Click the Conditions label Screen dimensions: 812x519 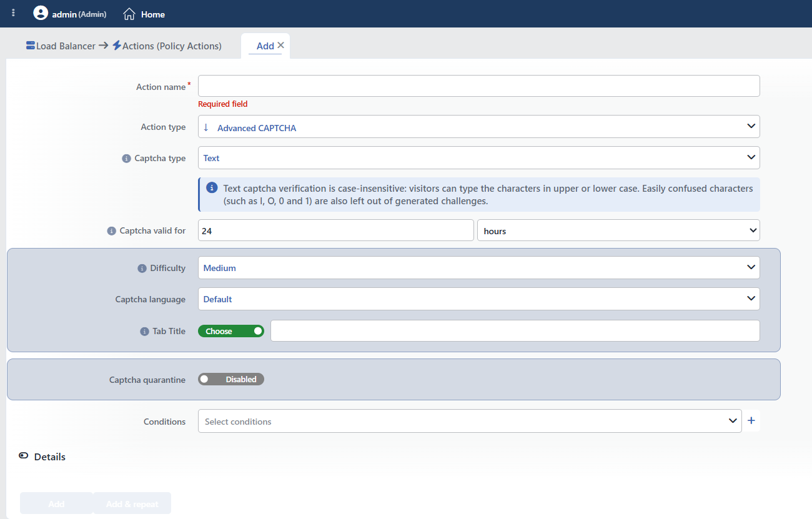tap(164, 422)
